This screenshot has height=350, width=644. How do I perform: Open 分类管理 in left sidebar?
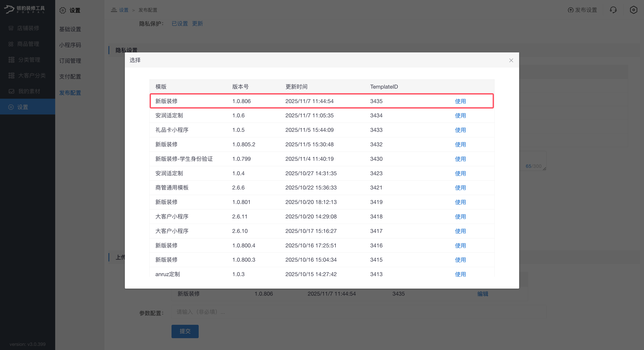coord(29,60)
